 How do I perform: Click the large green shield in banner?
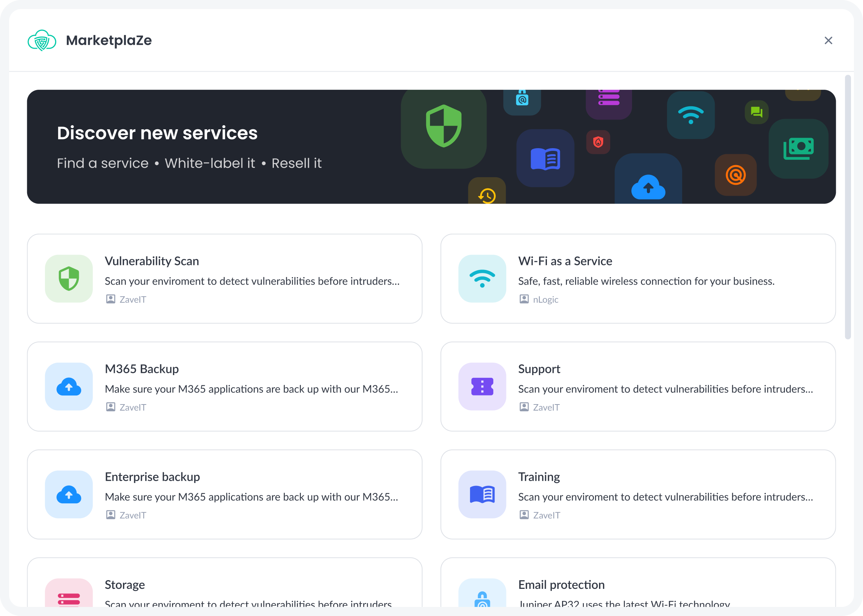point(443,126)
